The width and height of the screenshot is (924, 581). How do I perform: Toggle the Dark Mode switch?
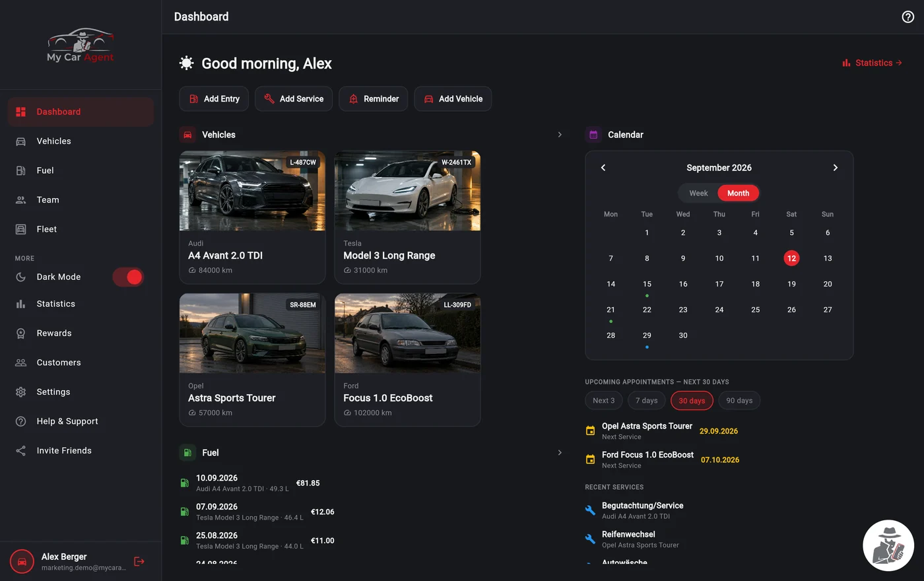(x=128, y=277)
